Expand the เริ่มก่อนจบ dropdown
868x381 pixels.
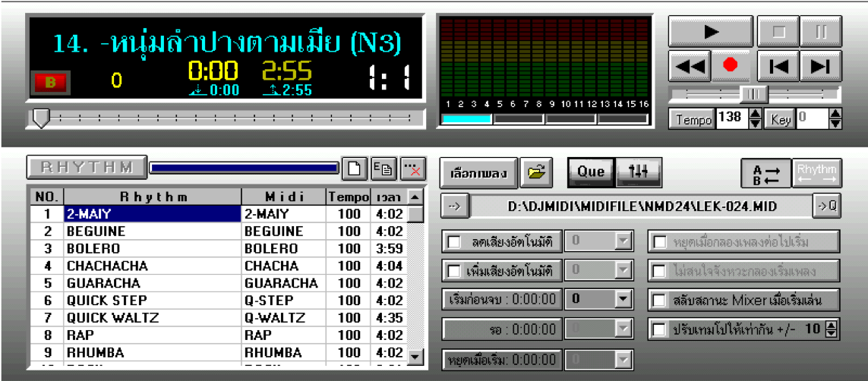[x=624, y=300]
